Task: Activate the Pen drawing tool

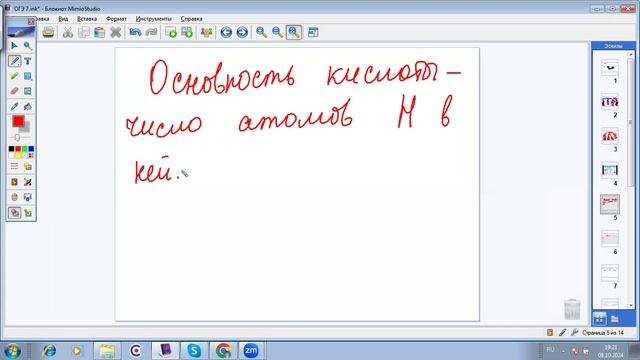Action: pos(14,61)
